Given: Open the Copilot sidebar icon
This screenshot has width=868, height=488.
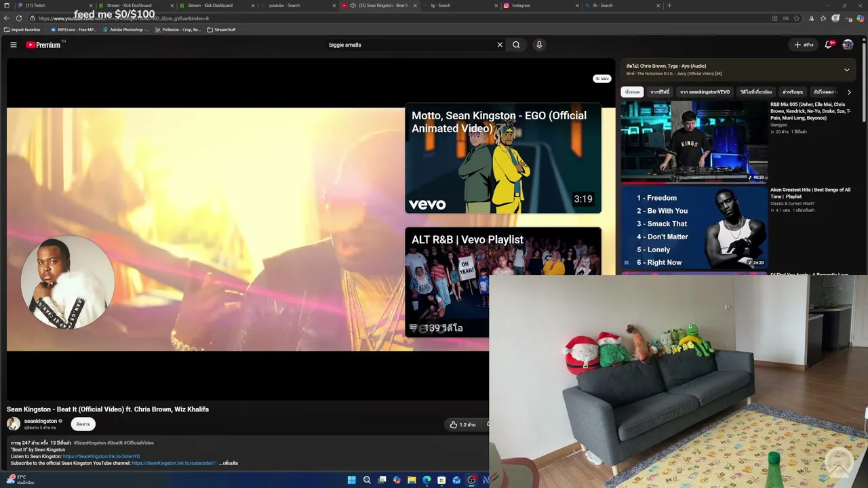Looking at the screenshot, I should pos(861,18).
